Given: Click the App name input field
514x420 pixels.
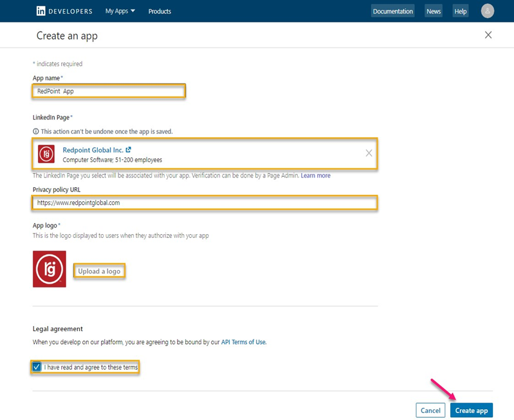Looking at the screenshot, I should pyautogui.click(x=109, y=91).
